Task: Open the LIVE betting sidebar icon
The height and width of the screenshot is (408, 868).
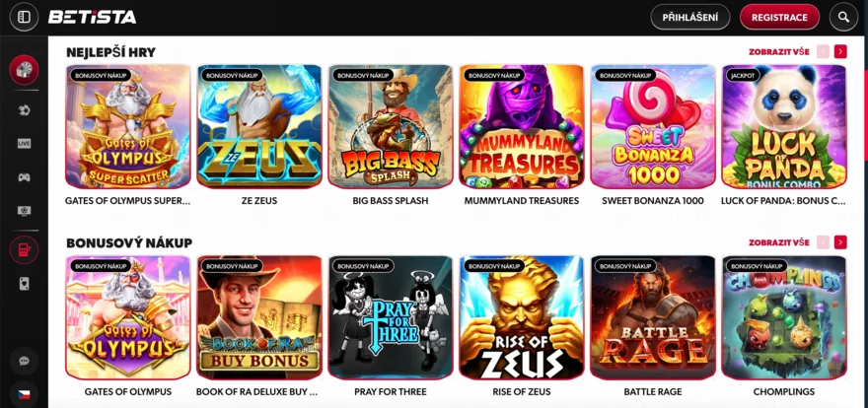Action: 24,144
